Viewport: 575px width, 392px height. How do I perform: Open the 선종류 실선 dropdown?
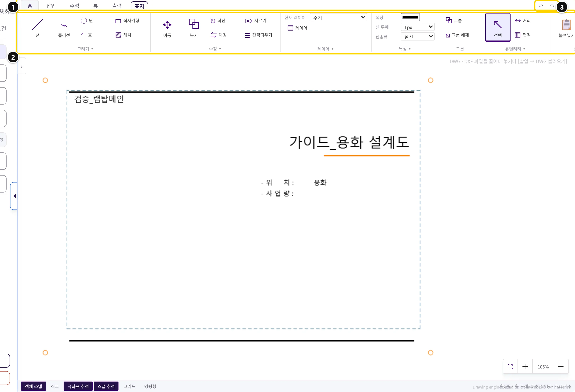(x=417, y=37)
